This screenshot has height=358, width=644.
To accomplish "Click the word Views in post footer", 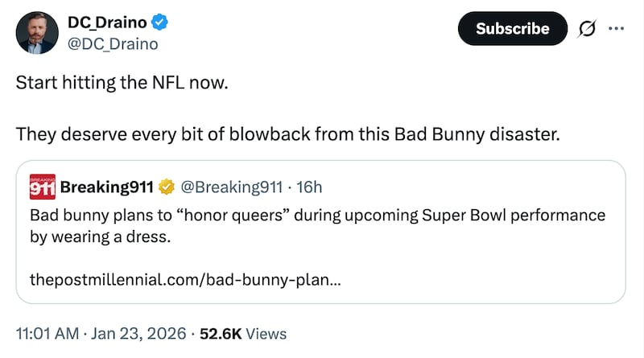I will tap(266, 333).
